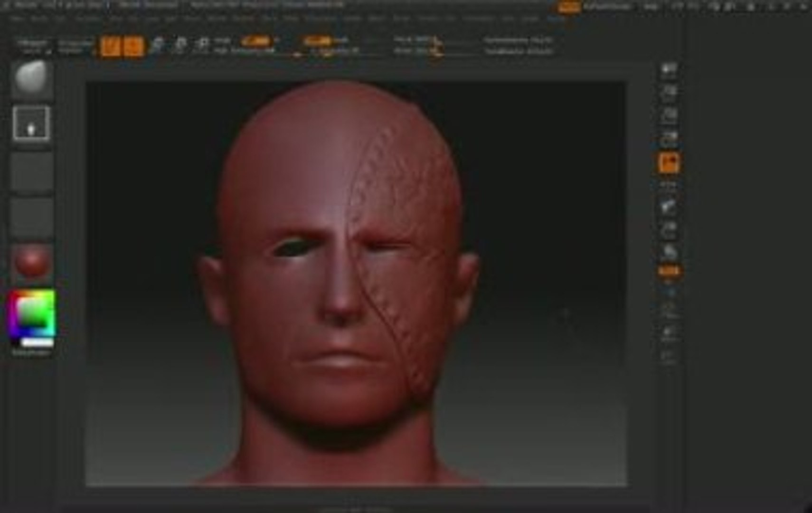Select the white secondary color swatch

38,342
